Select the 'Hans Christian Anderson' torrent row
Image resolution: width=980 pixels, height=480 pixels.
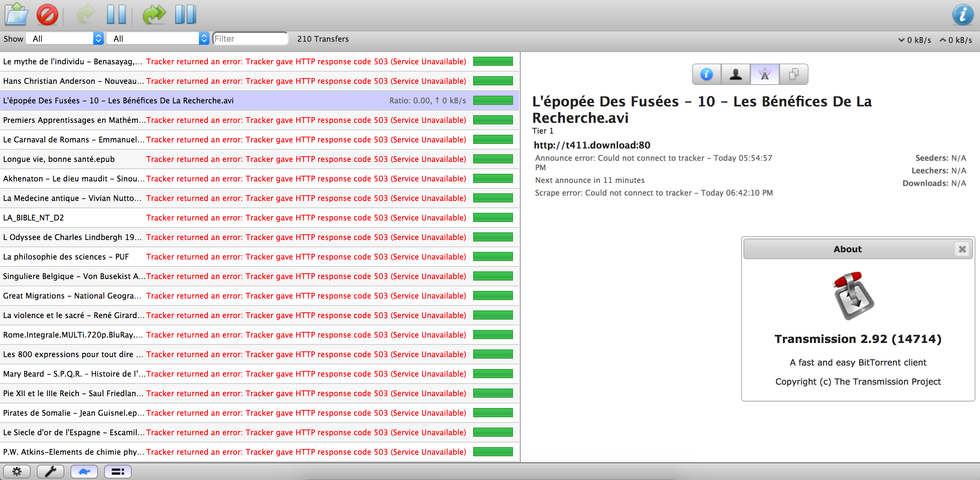click(x=260, y=81)
